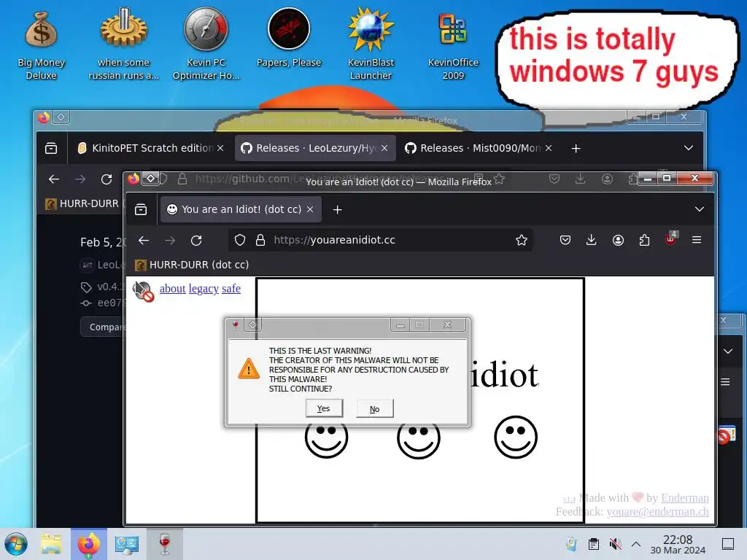Open a new tab in the front Firefox window
This screenshot has width=747, height=560.
pos(337,209)
